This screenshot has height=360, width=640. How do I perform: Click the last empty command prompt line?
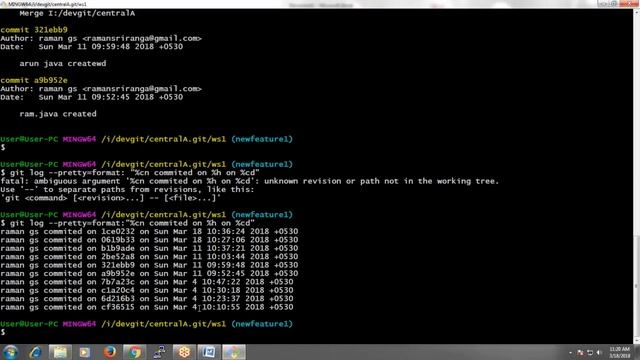[x=3, y=332]
